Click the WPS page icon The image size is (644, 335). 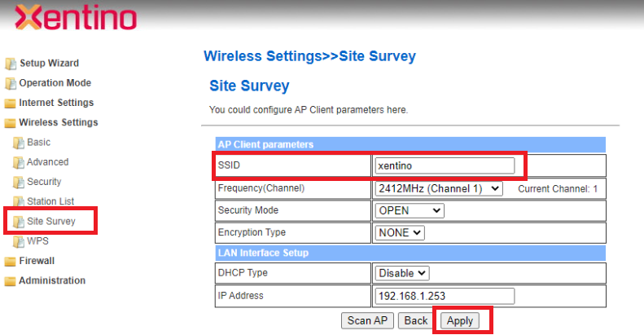(x=19, y=242)
